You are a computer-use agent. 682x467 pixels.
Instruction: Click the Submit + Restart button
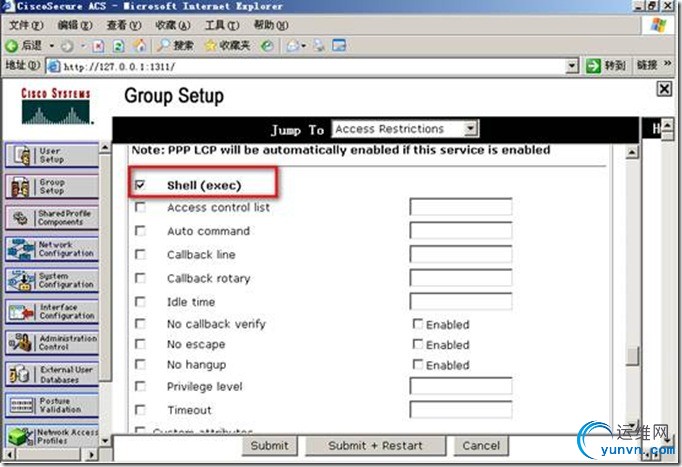tap(375, 446)
